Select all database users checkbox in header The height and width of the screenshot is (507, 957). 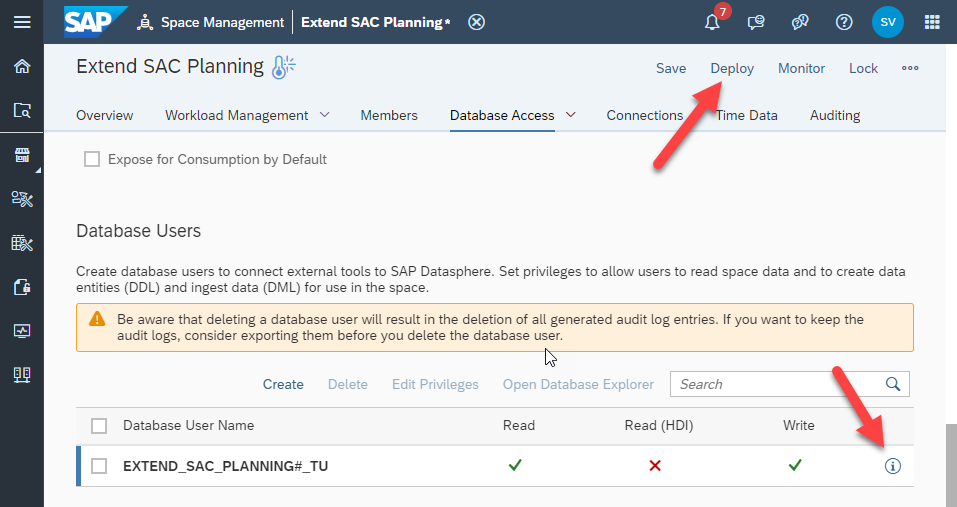click(99, 426)
